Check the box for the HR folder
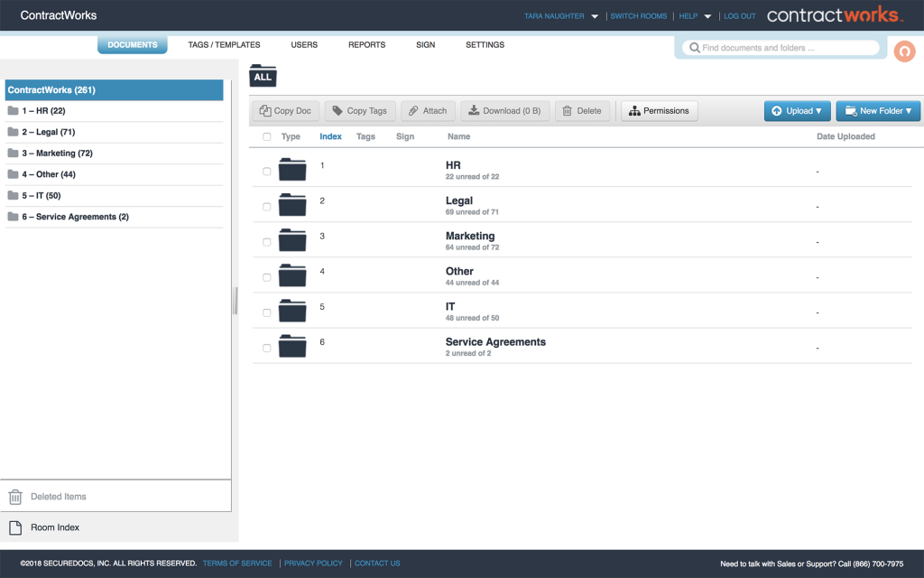 (x=266, y=172)
